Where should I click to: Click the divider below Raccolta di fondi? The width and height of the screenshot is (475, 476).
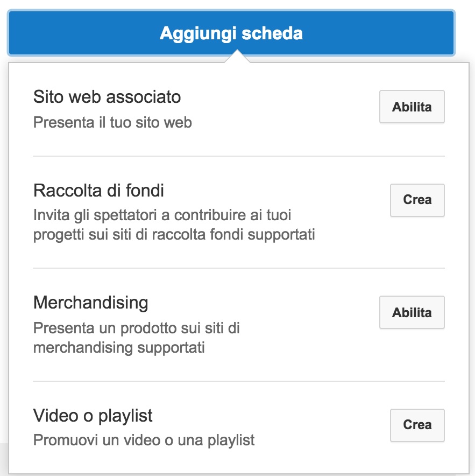point(239,268)
